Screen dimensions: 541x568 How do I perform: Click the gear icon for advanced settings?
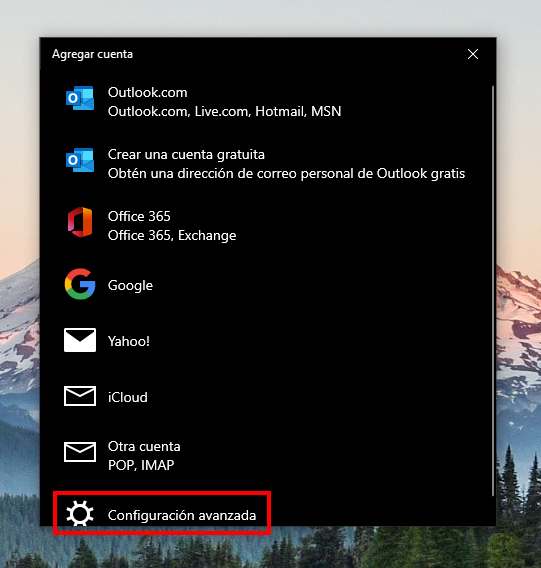point(80,513)
